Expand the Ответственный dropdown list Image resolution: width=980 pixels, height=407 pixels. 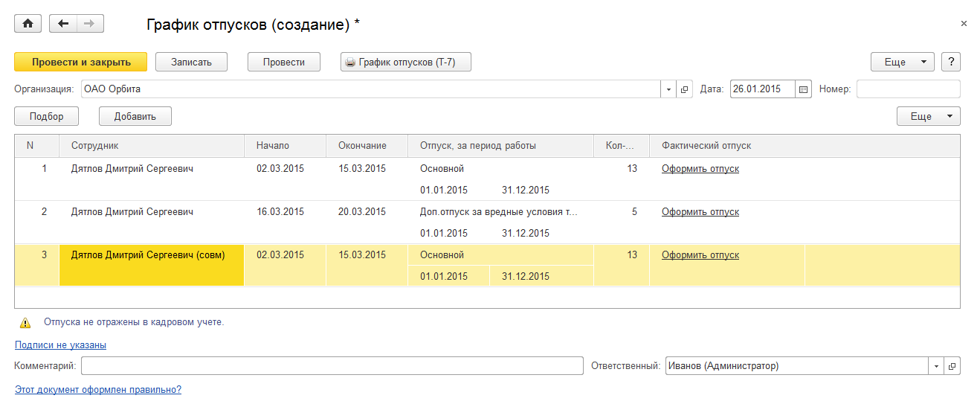(935, 366)
